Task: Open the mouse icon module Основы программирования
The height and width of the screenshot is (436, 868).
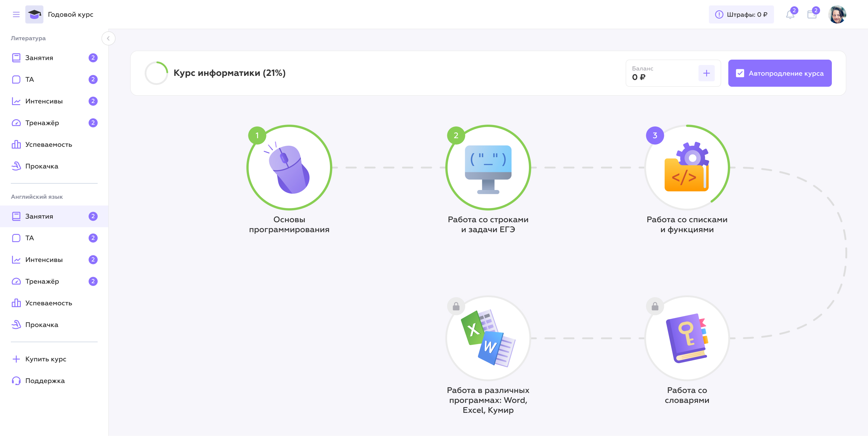Action: [289, 168]
